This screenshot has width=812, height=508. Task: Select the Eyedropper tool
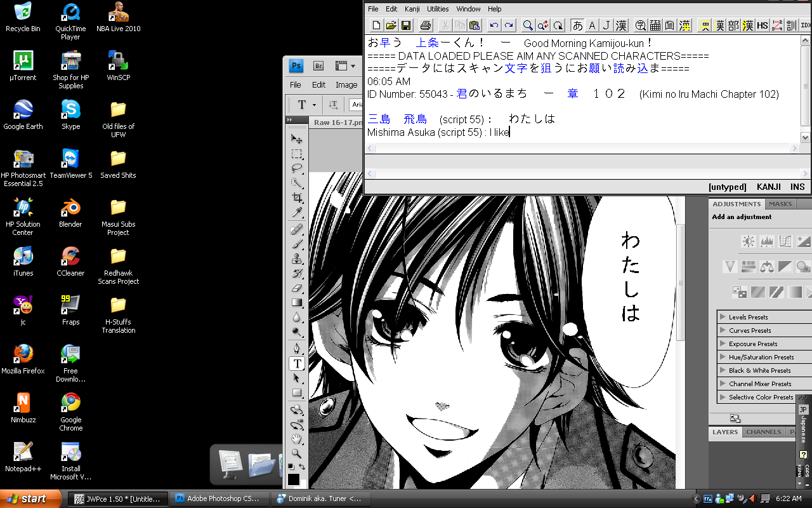[x=296, y=213]
